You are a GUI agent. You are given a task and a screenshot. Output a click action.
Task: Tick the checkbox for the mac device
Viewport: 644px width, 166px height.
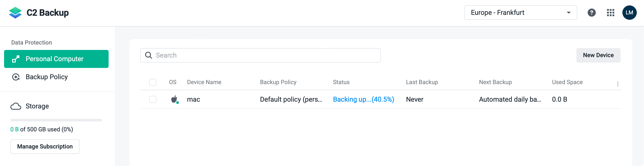click(153, 100)
